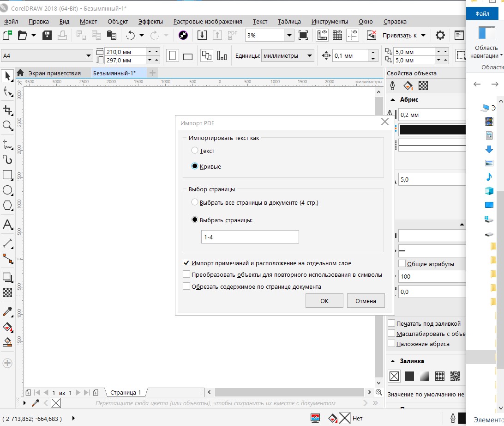Screen dimensions: 504x426
Task: Switch to Экран приветствия tab
Action: (54, 73)
